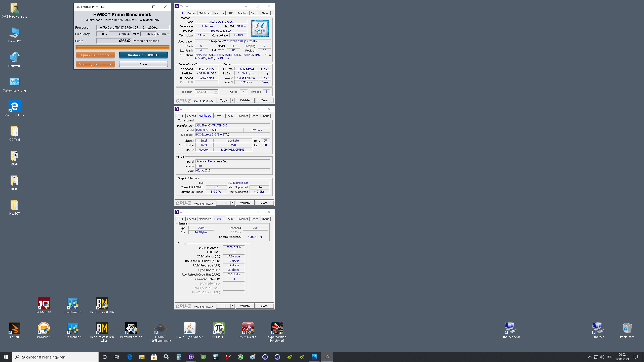
Task: Click the Tools button in the Mainboard CPU-Z window
Action: pyautogui.click(x=223, y=203)
